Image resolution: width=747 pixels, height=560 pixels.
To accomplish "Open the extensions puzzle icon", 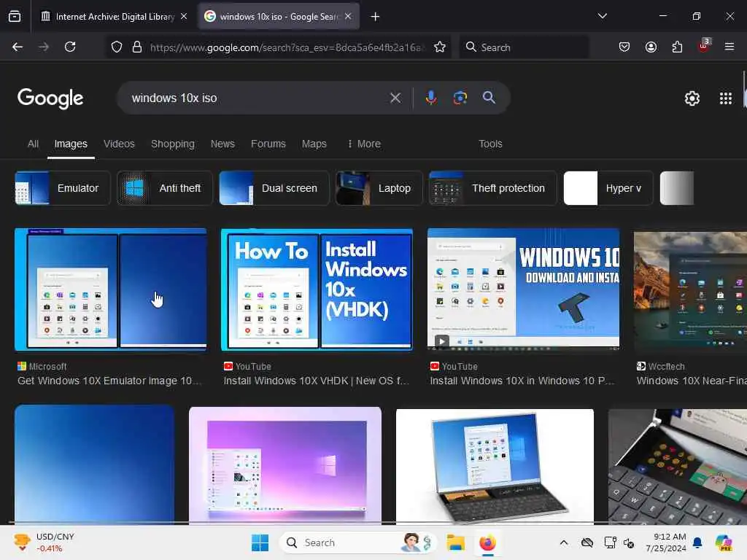I will (677, 47).
